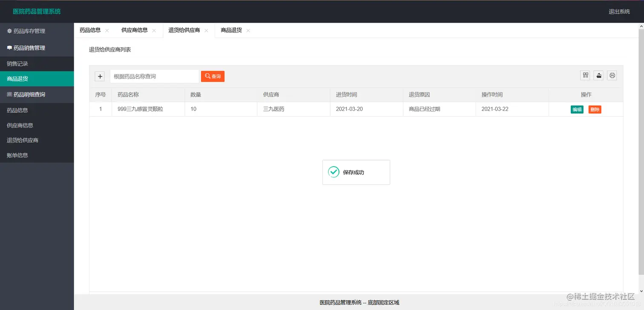The height and width of the screenshot is (310, 644).
Task: Open 药品信息 in the sidebar
Action: pyautogui.click(x=37, y=110)
